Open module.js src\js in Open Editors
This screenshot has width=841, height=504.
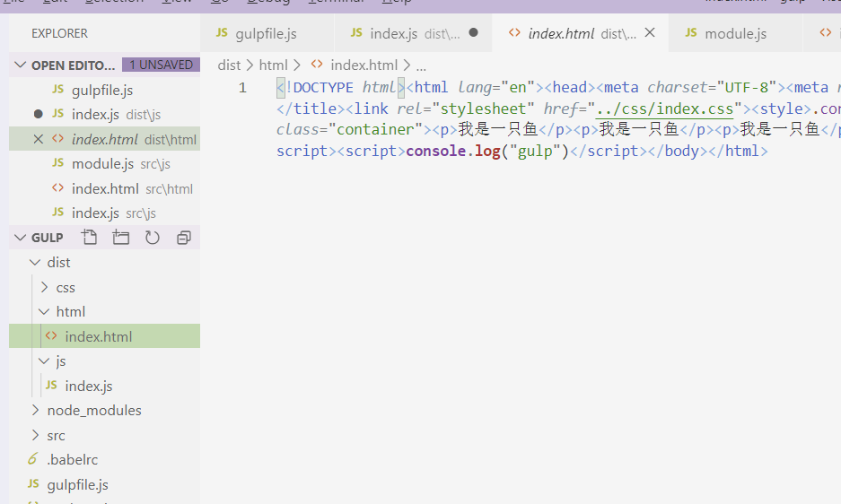tap(105, 163)
